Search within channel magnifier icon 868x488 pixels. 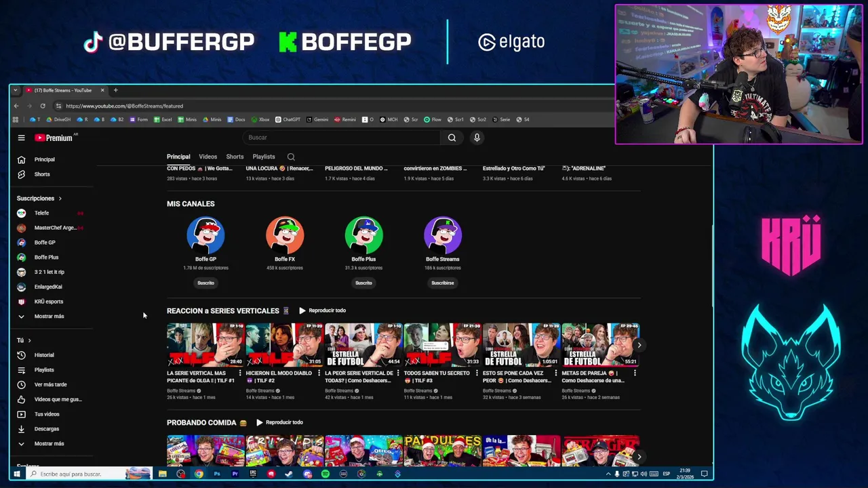pyautogui.click(x=291, y=157)
